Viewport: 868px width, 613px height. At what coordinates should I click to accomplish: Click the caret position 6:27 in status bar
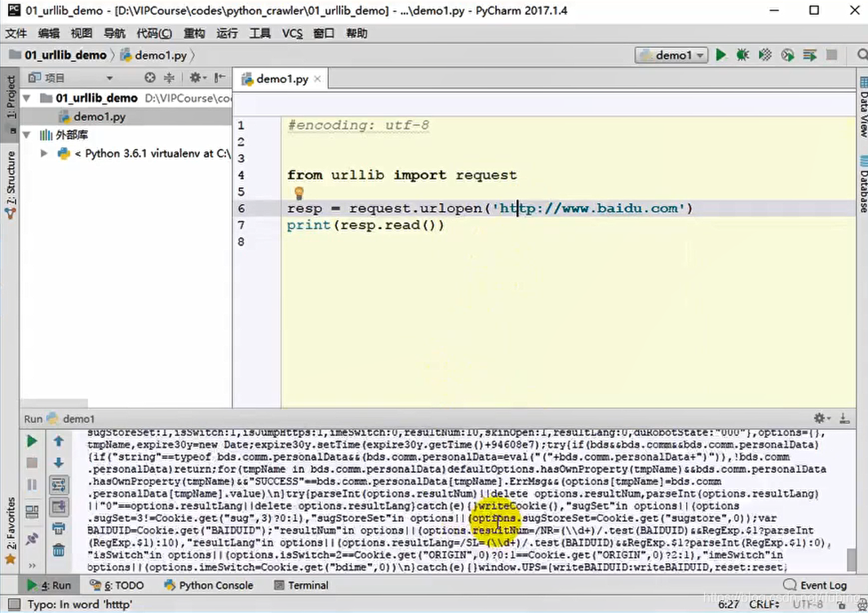(728, 604)
